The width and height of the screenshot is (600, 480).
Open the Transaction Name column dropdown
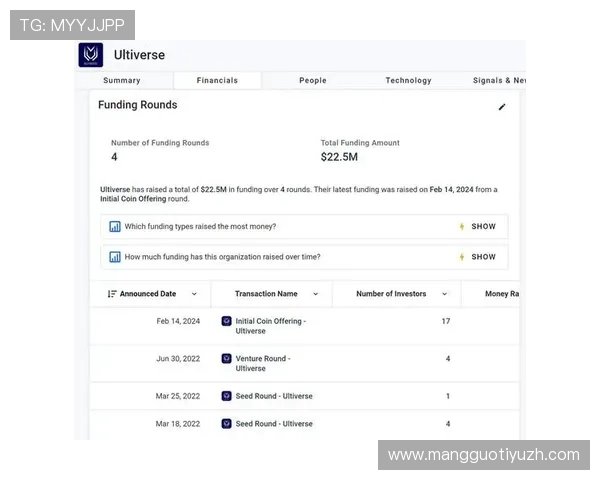315,294
